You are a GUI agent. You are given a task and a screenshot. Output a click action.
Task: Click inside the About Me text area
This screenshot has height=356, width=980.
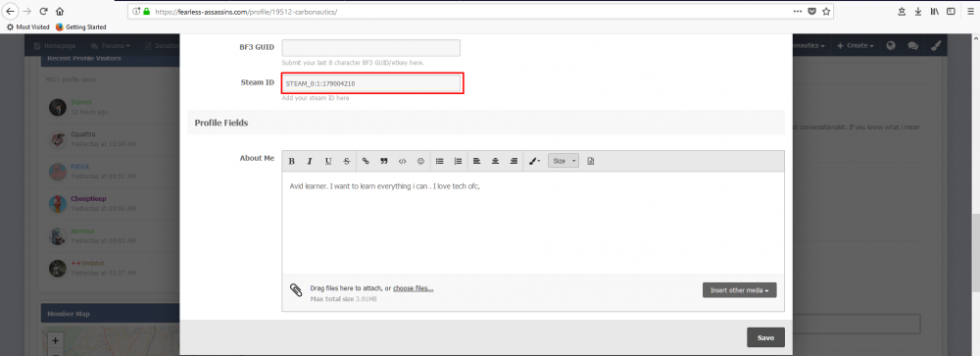533,222
